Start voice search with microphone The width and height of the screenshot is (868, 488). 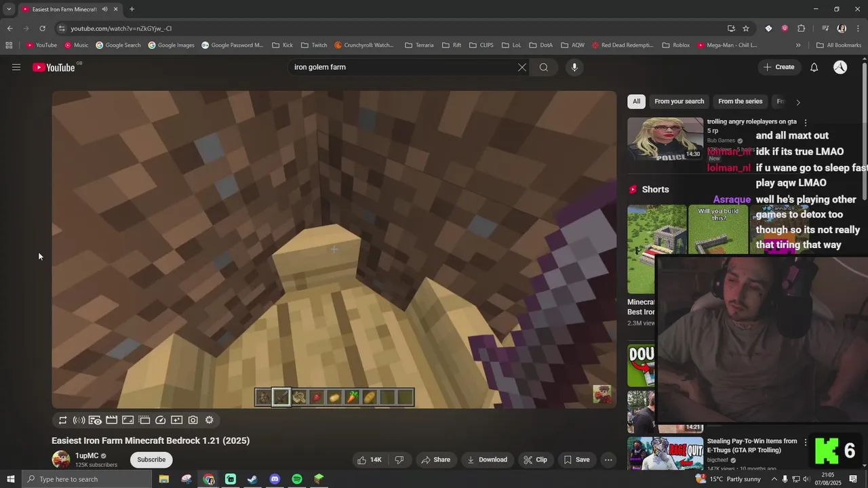click(574, 67)
